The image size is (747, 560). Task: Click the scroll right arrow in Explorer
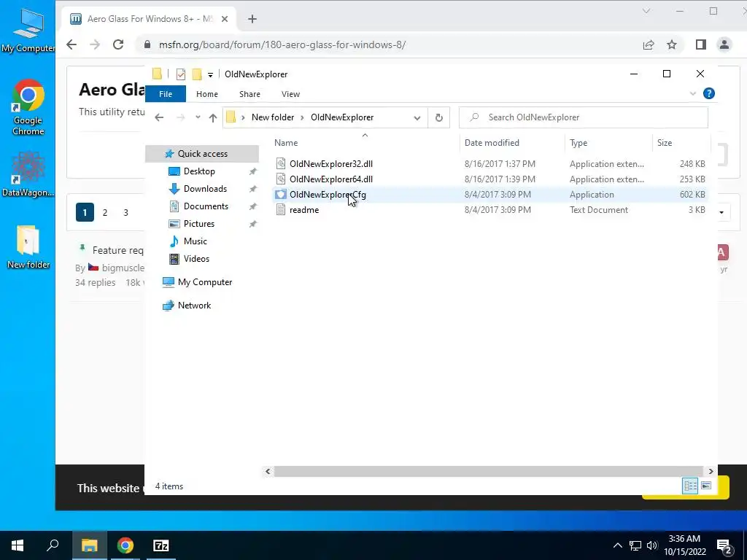711,471
